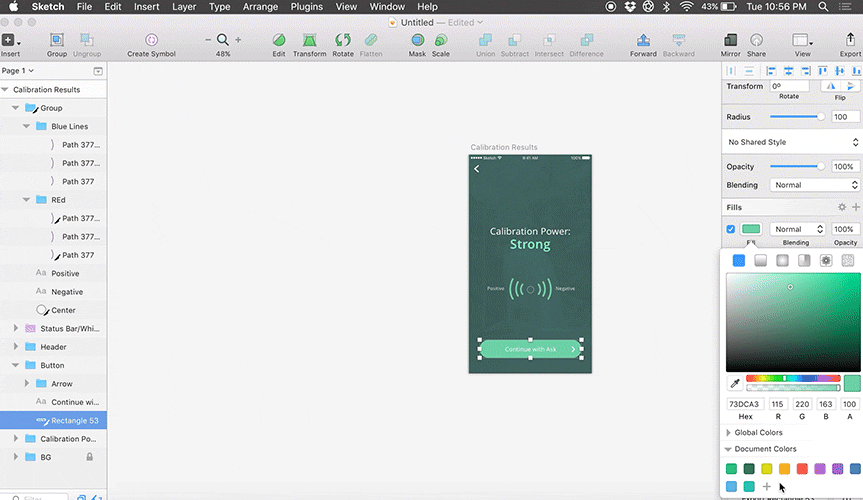Click the Group toolbar icon

click(x=57, y=40)
